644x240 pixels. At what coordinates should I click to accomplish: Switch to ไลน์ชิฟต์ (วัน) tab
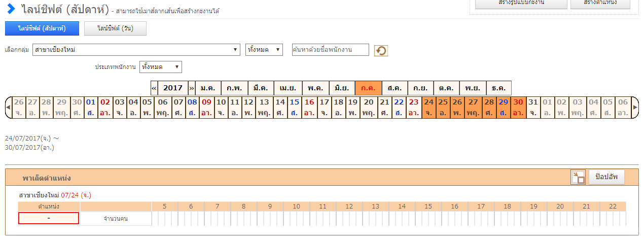pyautogui.click(x=115, y=28)
